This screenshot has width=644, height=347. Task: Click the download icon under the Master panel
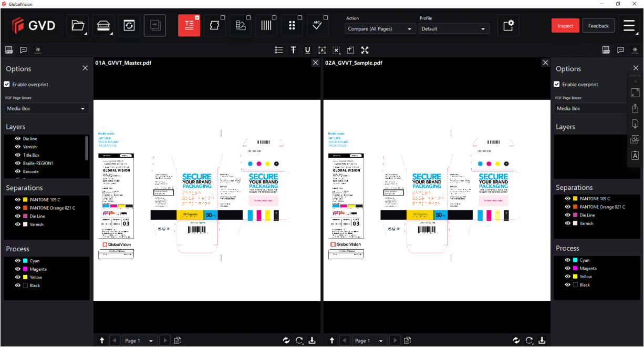(x=312, y=340)
